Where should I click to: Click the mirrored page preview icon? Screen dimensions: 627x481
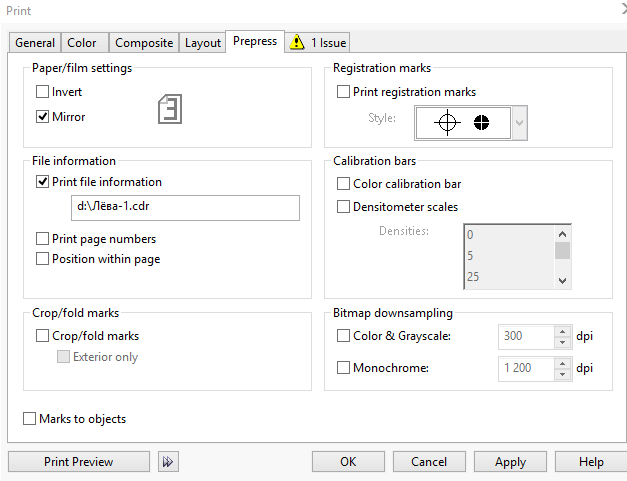coord(170,109)
